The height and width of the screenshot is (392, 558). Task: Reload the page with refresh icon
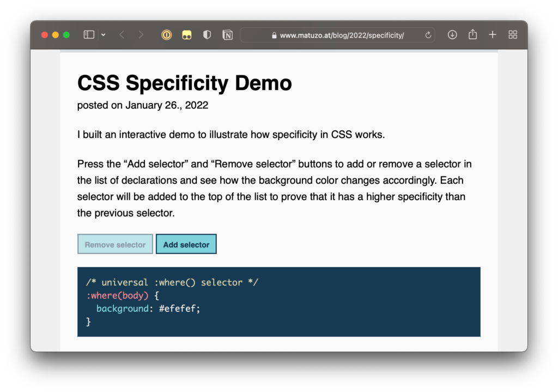(x=428, y=35)
